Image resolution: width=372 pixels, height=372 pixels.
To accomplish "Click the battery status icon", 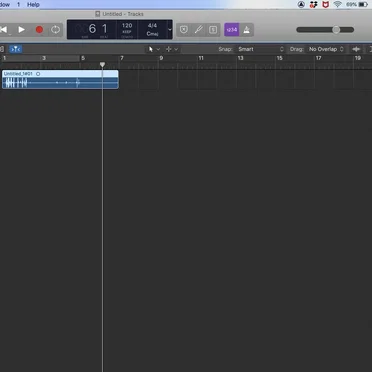I will tap(363, 5).
